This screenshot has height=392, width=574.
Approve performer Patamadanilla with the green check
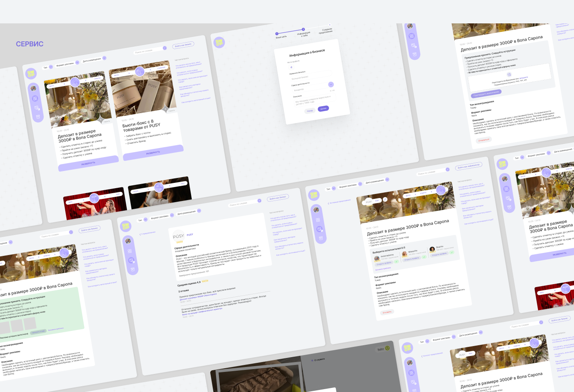point(396,262)
